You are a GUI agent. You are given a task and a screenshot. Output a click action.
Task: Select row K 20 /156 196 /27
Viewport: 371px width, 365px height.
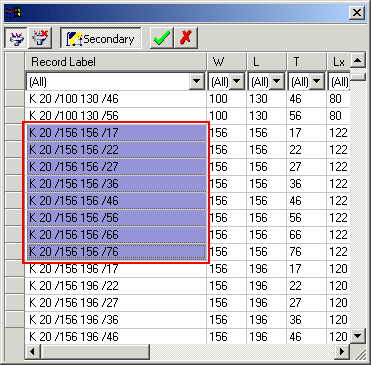click(x=115, y=303)
